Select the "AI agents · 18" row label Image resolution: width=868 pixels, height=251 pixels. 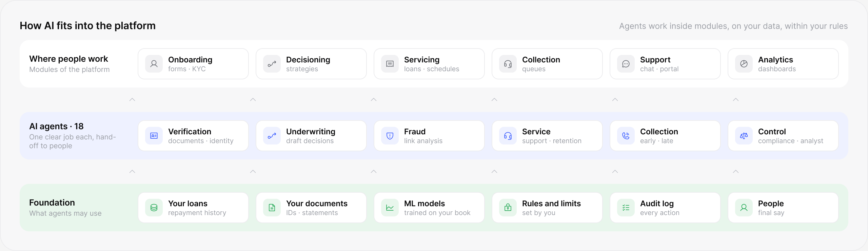[56, 127]
